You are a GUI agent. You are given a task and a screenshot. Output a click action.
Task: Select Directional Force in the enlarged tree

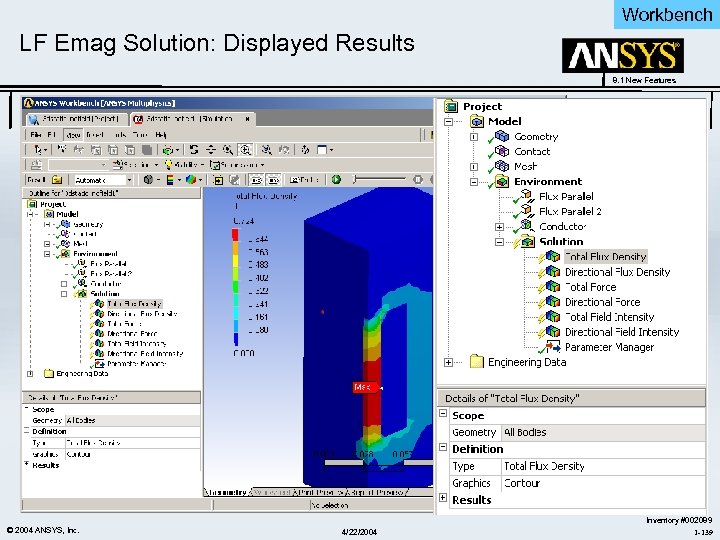[602, 302]
